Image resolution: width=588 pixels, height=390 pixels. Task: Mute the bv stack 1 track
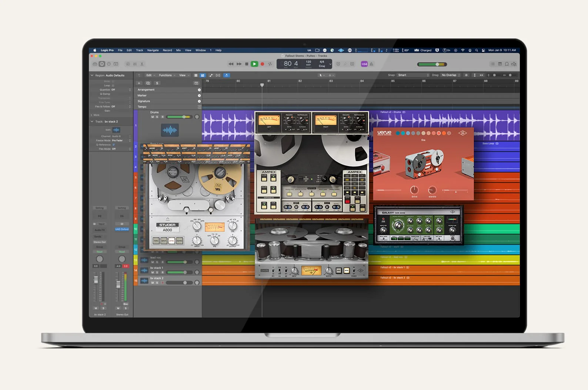pos(153,272)
